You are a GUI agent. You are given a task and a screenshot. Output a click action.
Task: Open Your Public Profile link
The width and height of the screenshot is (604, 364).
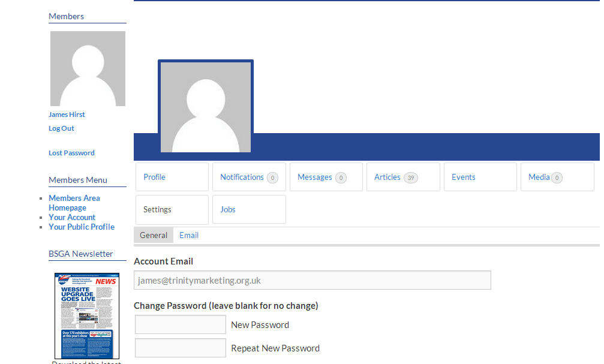(x=82, y=227)
